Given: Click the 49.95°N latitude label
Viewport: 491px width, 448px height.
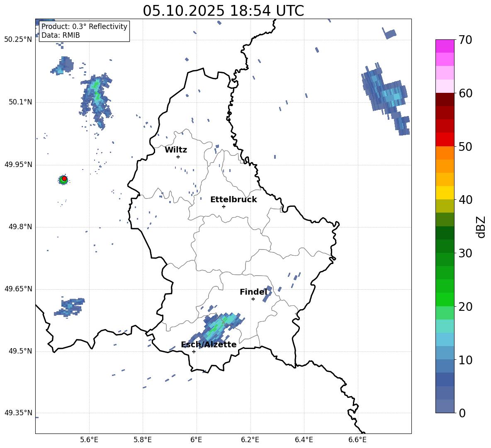Looking at the screenshot, I should click(18, 165).
